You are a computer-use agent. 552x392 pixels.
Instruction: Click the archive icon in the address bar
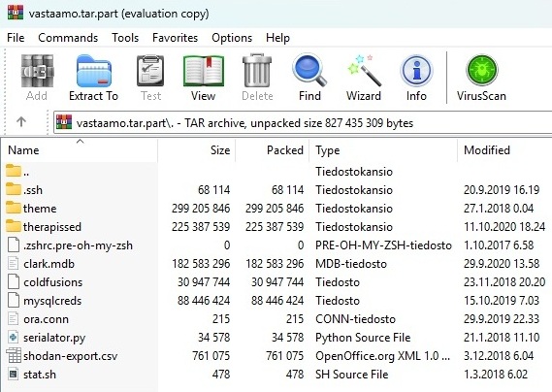tap(64, 122)
